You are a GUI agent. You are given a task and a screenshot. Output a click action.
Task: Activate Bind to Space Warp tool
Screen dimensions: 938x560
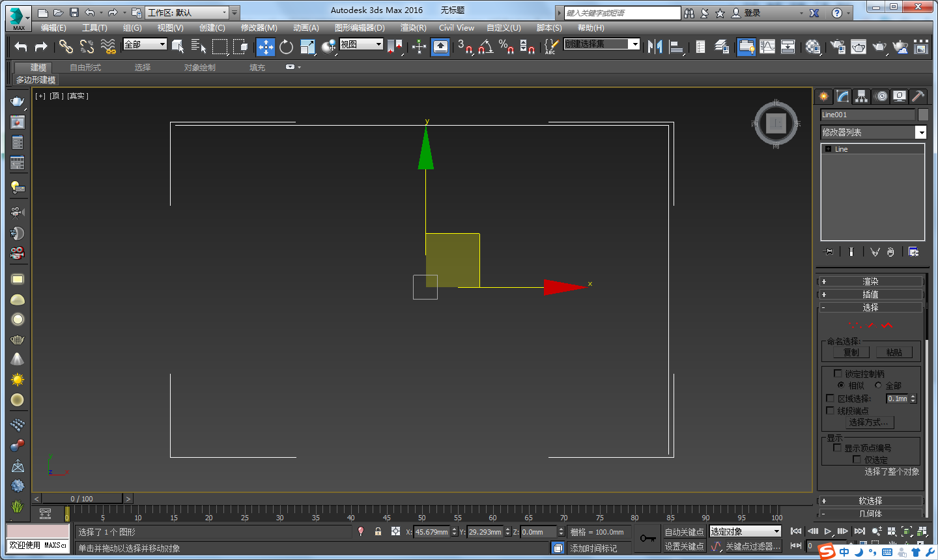tap(108, 46)
